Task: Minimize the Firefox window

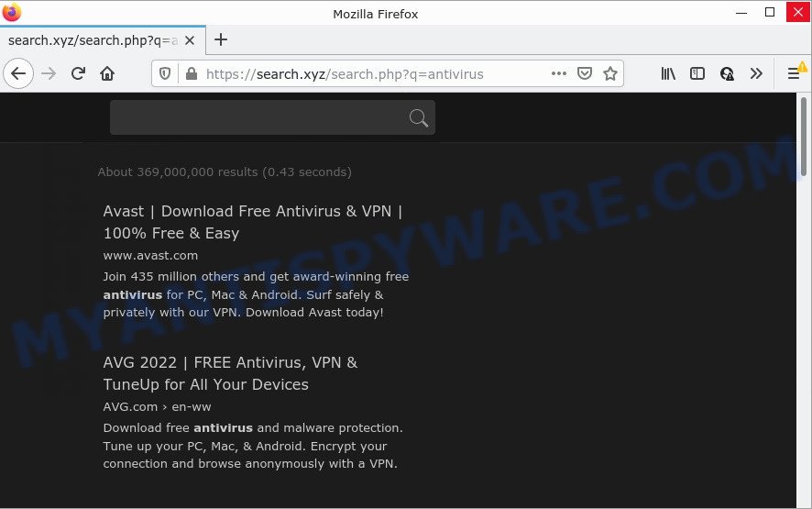Action: (741, 12)
